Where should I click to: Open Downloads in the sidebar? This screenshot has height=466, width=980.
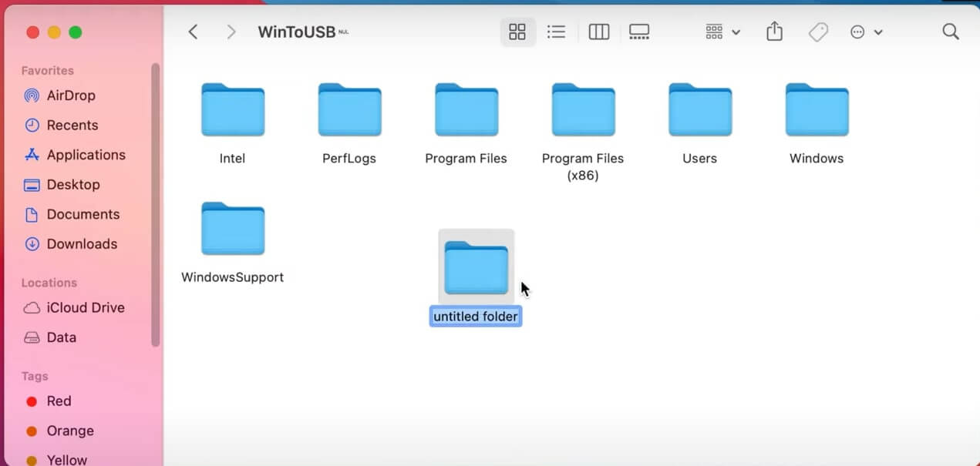pyautogui.click(x=71, y=244)
